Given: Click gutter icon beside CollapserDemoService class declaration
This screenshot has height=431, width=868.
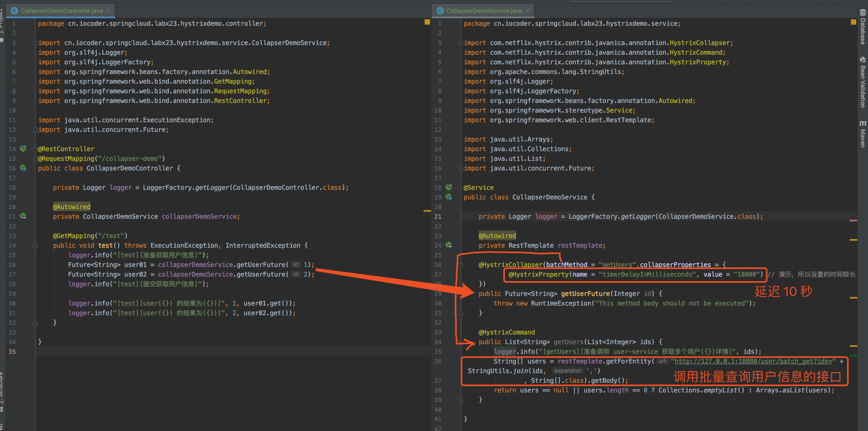Looking at the screenshot, I should [x=448, y=197].
